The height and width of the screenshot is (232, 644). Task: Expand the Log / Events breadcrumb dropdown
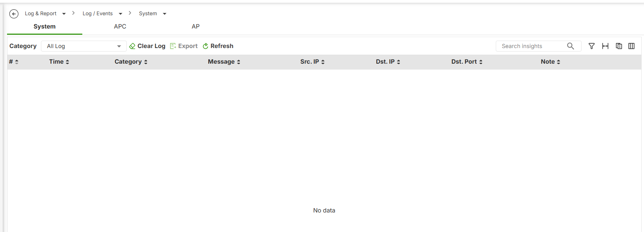pyautogui.click(x=121, y=14)
